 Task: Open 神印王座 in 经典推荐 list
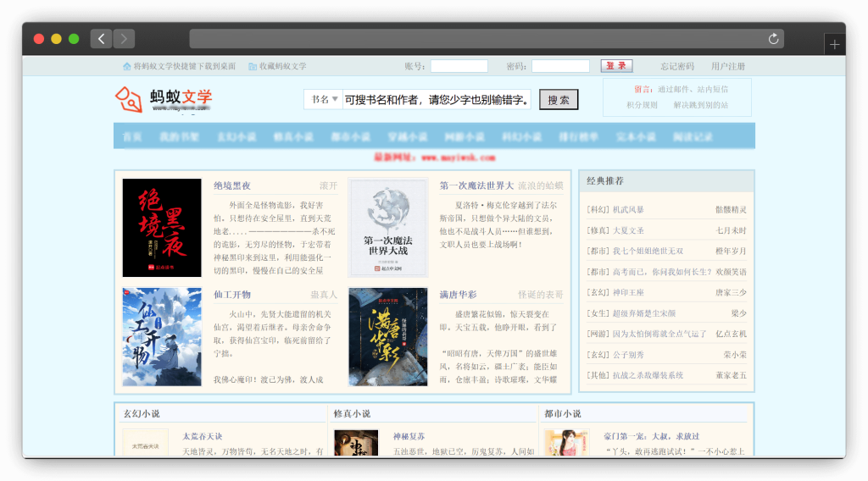pyautogui.click(x=628, y=292)
